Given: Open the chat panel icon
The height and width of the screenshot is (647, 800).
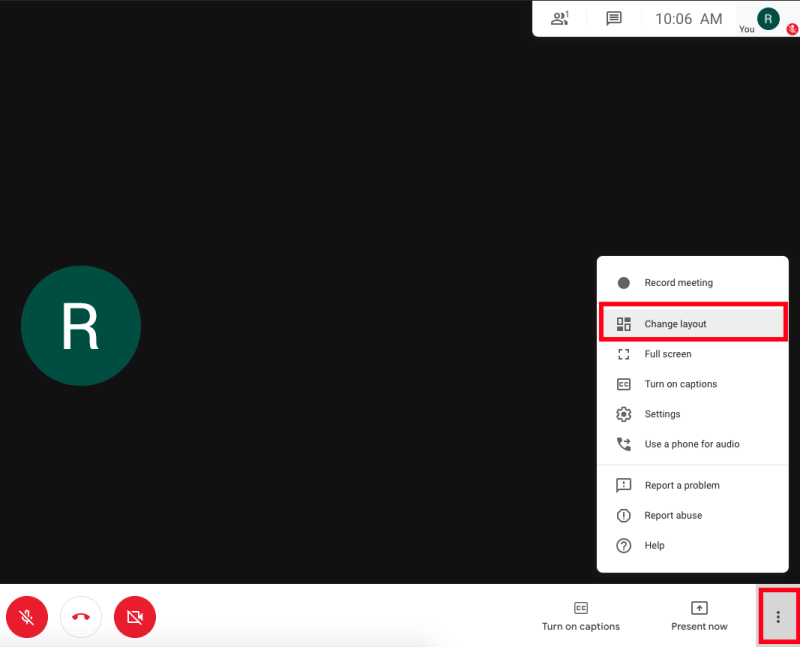Looking at the screenshot, I should [613, 18].
